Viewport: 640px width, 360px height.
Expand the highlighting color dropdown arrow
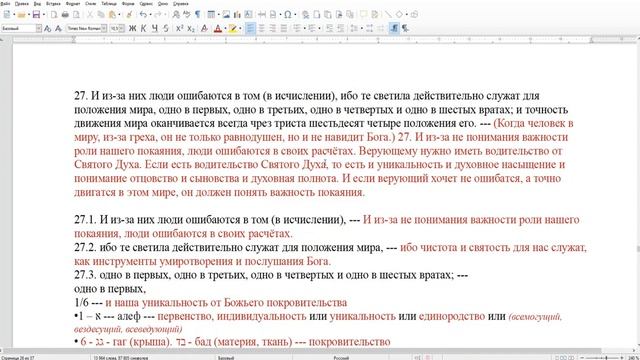click(240, 29)
